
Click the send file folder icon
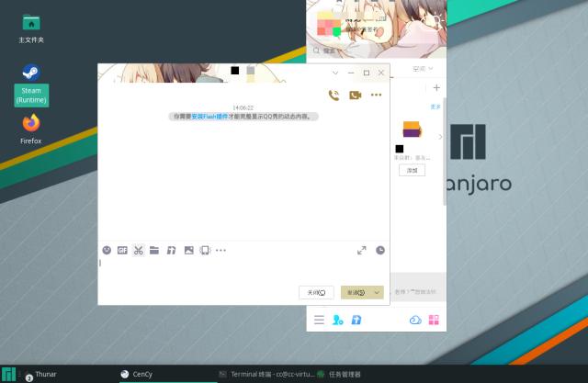click(154, 250)
